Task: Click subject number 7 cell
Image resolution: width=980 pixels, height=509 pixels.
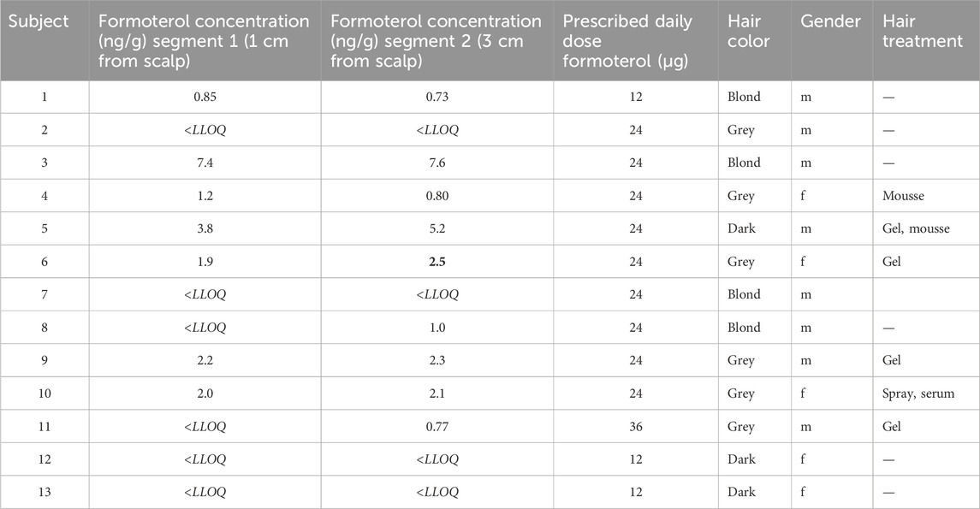Action: pyautogui.click(x=44, y=294)
